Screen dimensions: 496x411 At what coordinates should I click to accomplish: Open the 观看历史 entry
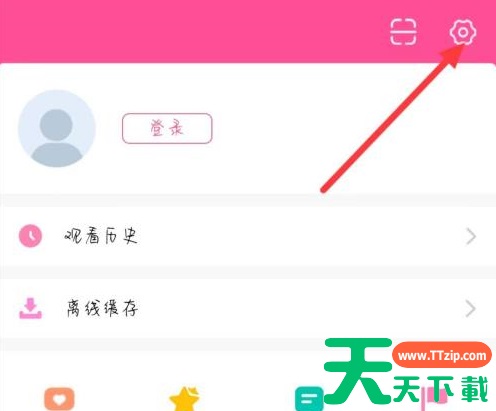click(x=248, y=236)
